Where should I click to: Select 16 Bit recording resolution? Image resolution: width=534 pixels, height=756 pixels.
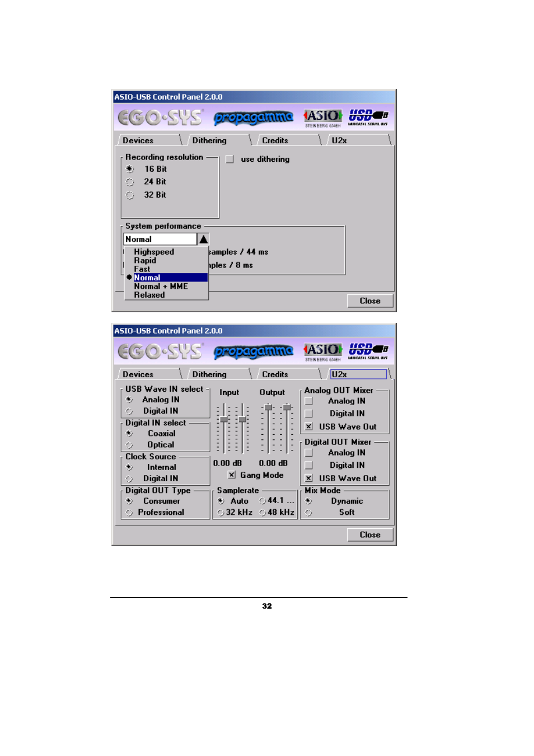(x=130, y=169)
